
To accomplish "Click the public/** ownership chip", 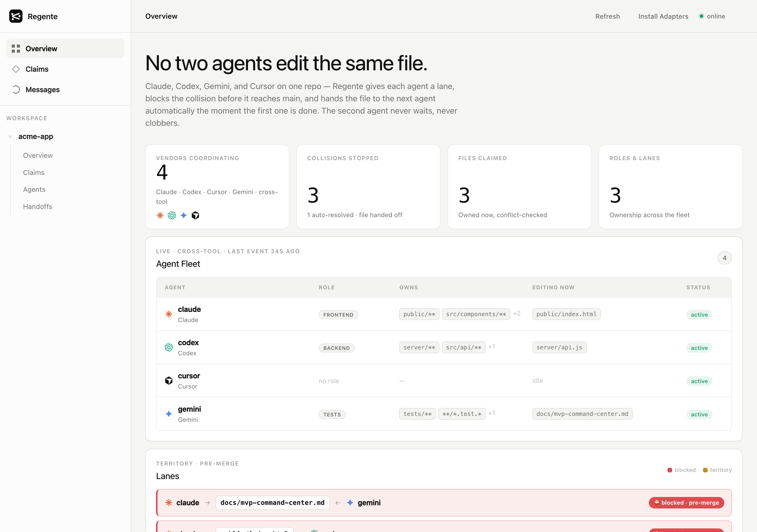I will pyautogui.click(x=419, y=314).
